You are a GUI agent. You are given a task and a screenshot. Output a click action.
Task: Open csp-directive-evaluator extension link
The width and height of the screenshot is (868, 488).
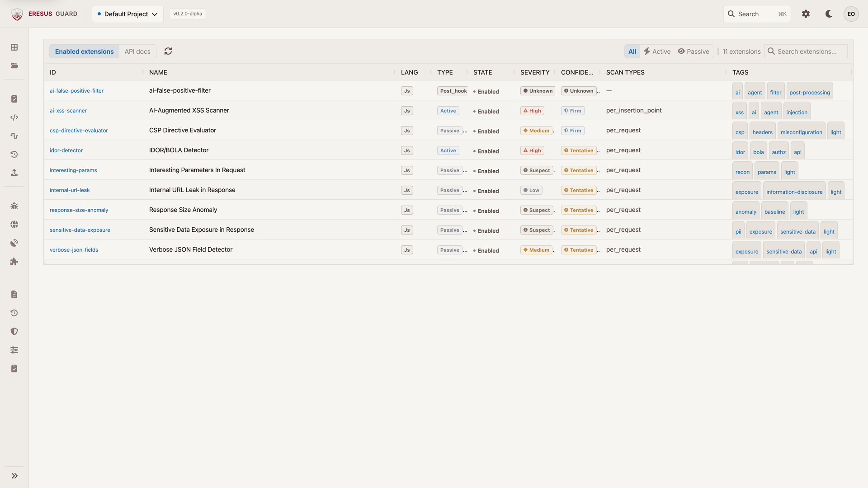(79, 131)
